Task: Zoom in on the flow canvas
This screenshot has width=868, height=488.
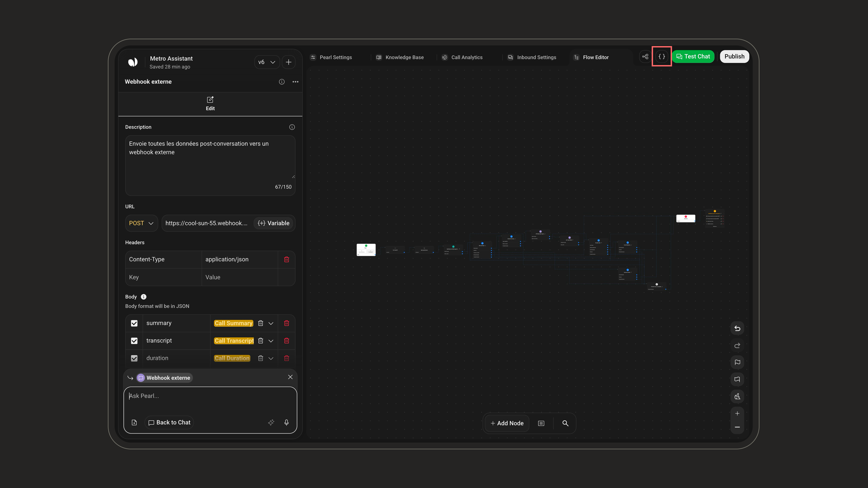Action: point(737,414)
